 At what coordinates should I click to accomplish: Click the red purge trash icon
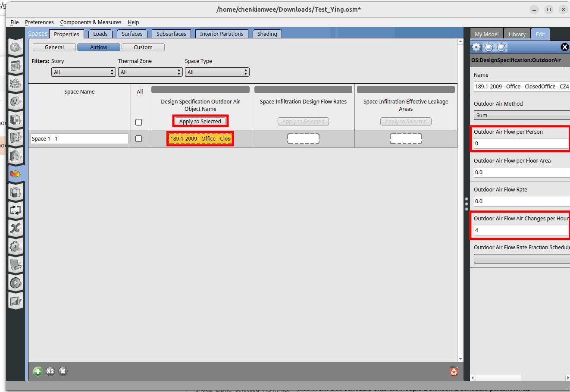click(x=454, y=371)
